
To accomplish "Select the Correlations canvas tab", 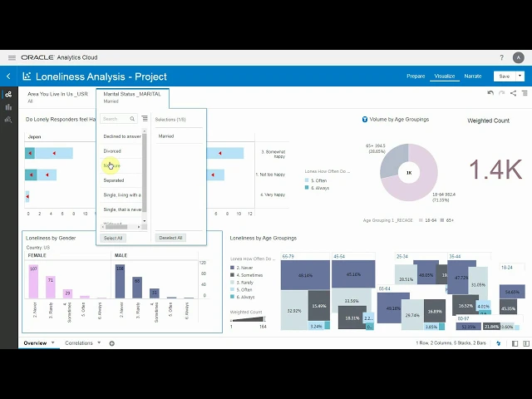I will tap(79, 343).
